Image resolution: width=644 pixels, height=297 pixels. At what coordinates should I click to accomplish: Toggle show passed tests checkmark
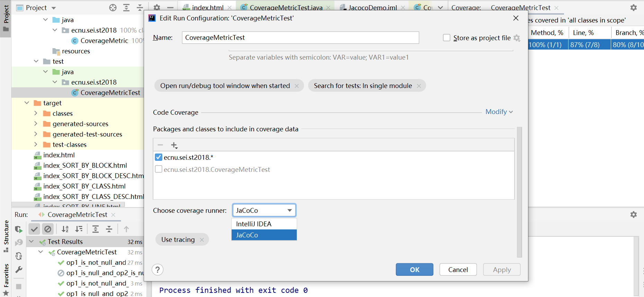pyautogui.click(x=34, y=229)
